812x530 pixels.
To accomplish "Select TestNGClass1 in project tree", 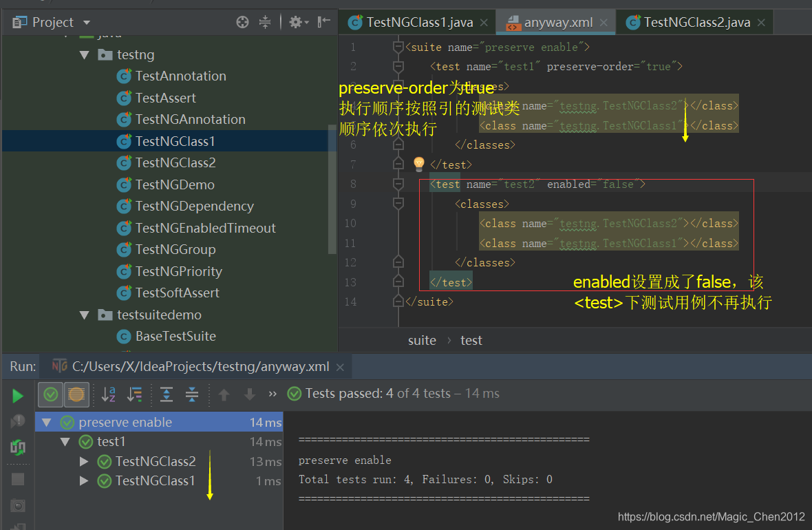I will (175, 141).
